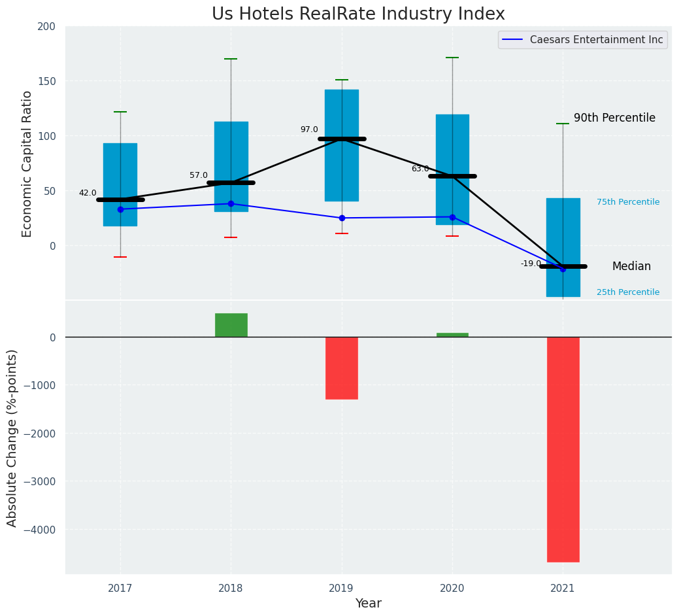This screenshot has height=616, width=679.
Task: Click the 'Economic Capital Ratio' axis label
Action: pyautogui.click(x=27, y=164)
